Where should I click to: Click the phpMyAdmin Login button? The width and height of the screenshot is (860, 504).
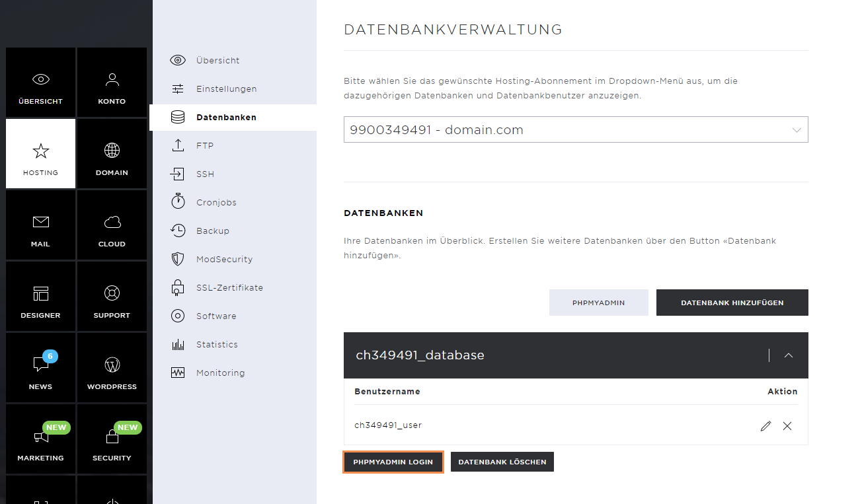point(393,462)
